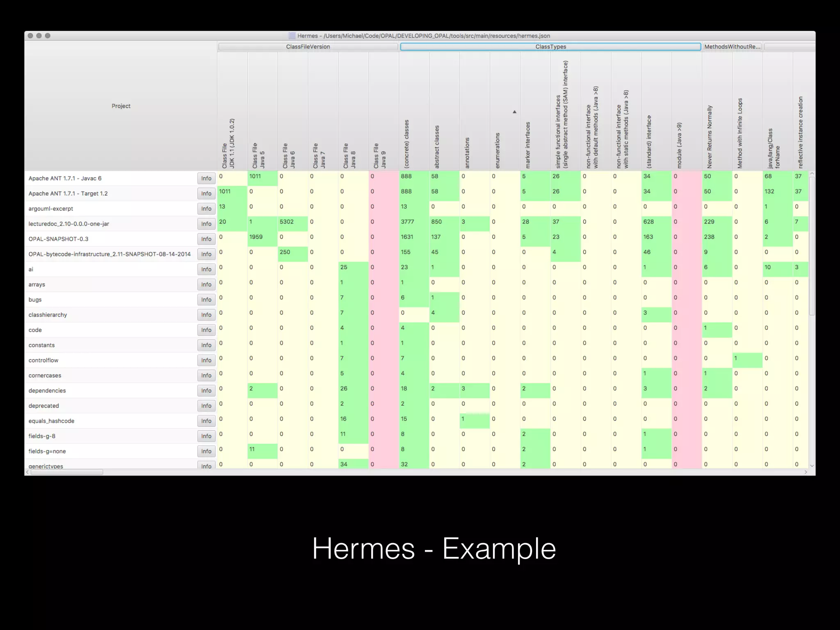Click reflective instance creation column header
Viewport: 840px width, 630px height.
tap(804, 111)
